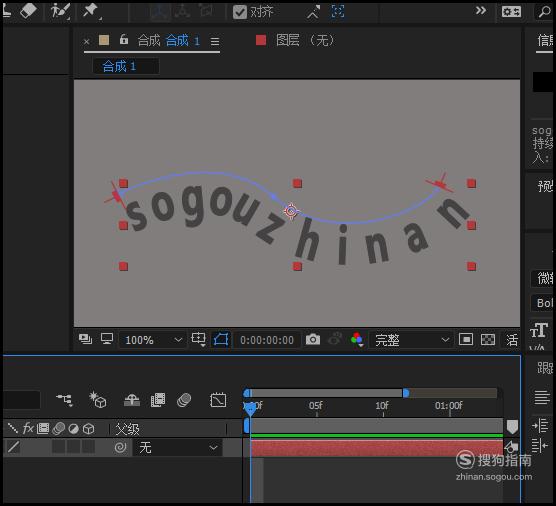This screenshot has height=506, width=556.
Task: Click the search help magnifier icon
Action: click(544, 12)
